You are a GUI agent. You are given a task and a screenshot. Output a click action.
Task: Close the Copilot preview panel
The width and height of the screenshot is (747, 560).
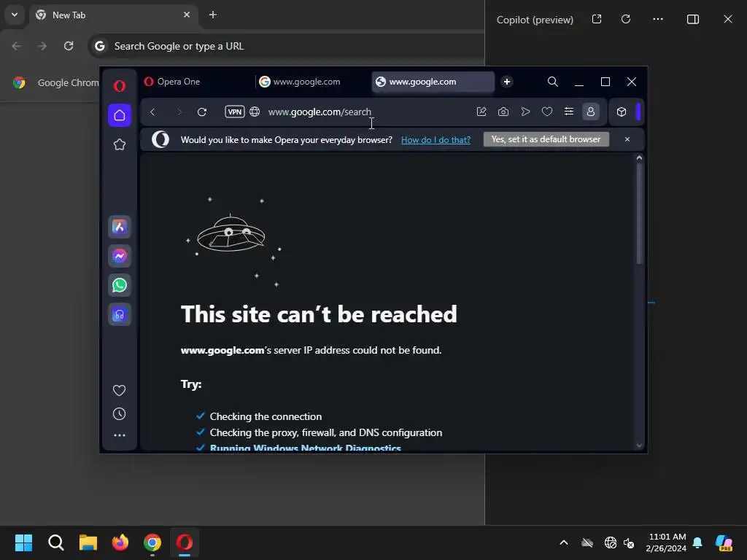[728, 19]
